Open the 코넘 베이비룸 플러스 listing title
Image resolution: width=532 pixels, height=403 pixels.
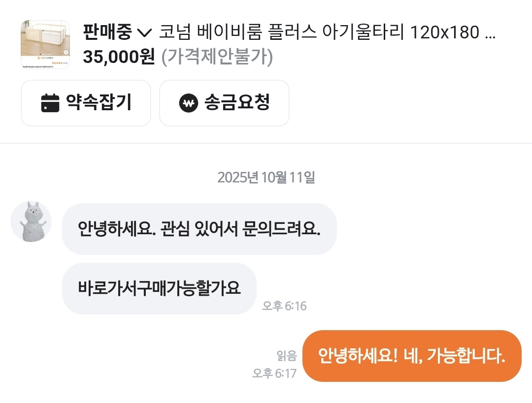coord(326,33)
